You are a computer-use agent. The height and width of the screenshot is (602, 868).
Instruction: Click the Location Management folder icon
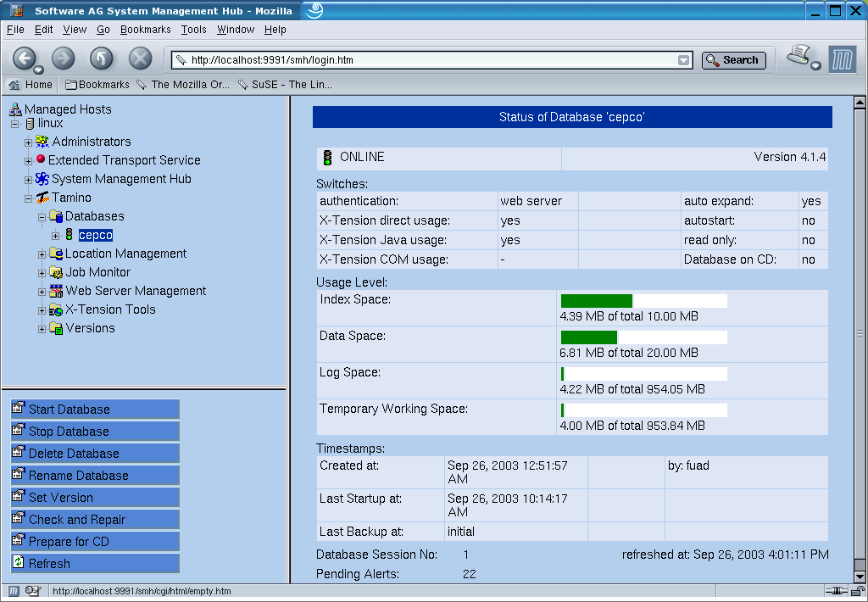pos(55,254)
